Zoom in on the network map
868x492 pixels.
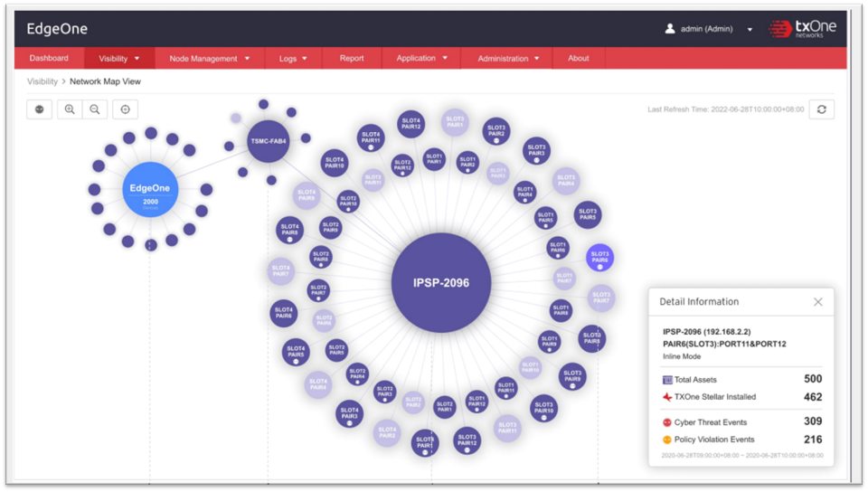coord(70,109)
